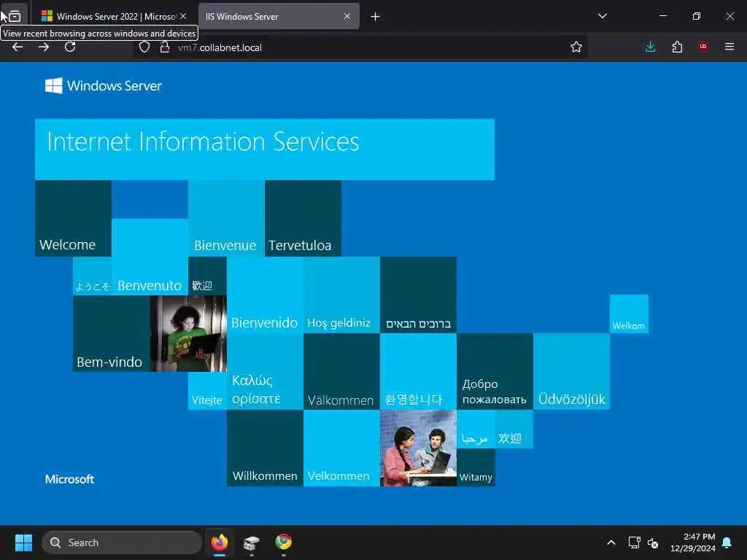Click the vm7.collabnet.local address bar

coord(360,47)
